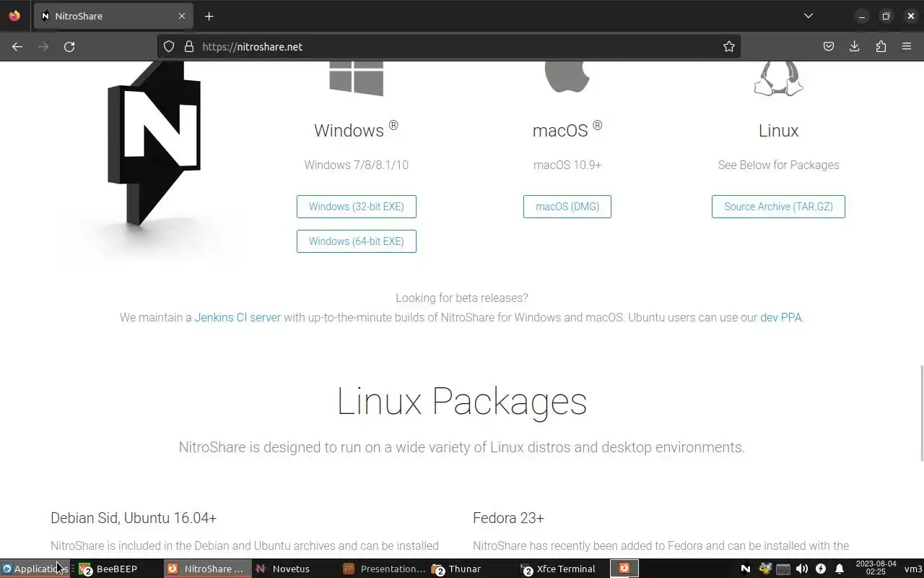Viewport: 924px width, 578px height.
Task: Click the vm3 user label in panel
Action: click(913, 569)
